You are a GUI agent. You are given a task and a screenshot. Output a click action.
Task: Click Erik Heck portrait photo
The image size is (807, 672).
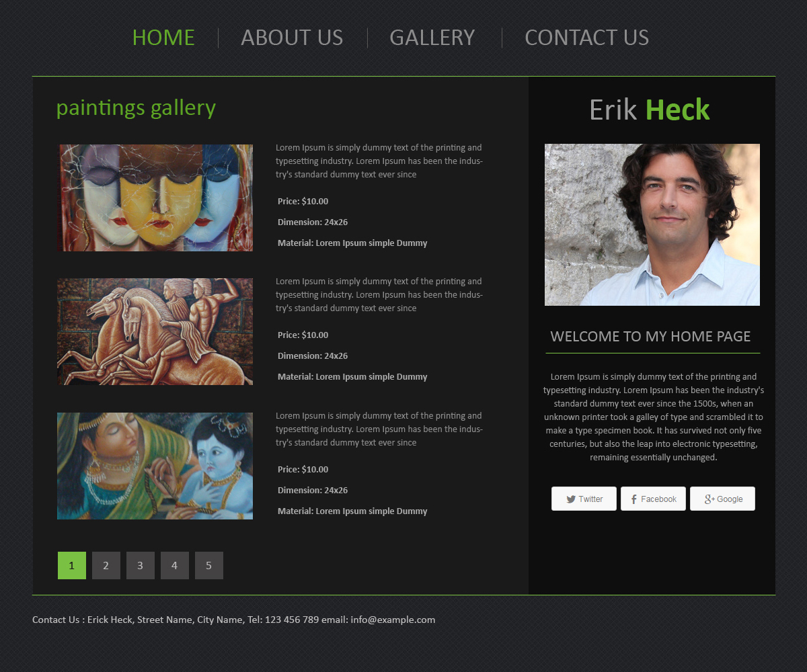(x=652, y=224)
